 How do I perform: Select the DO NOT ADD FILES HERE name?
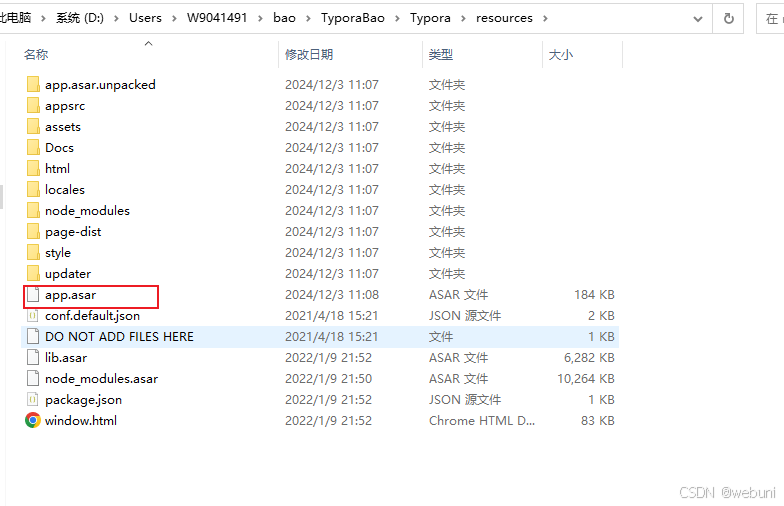[119, 336]
